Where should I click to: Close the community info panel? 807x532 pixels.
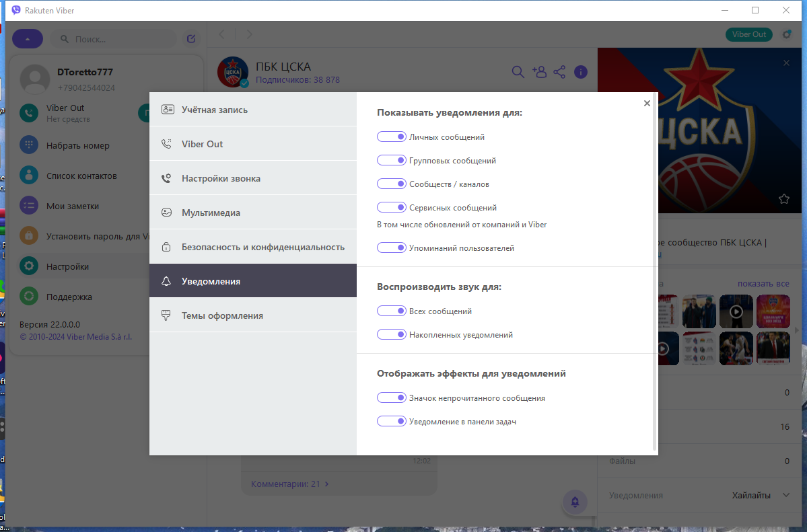coord(786,63)
